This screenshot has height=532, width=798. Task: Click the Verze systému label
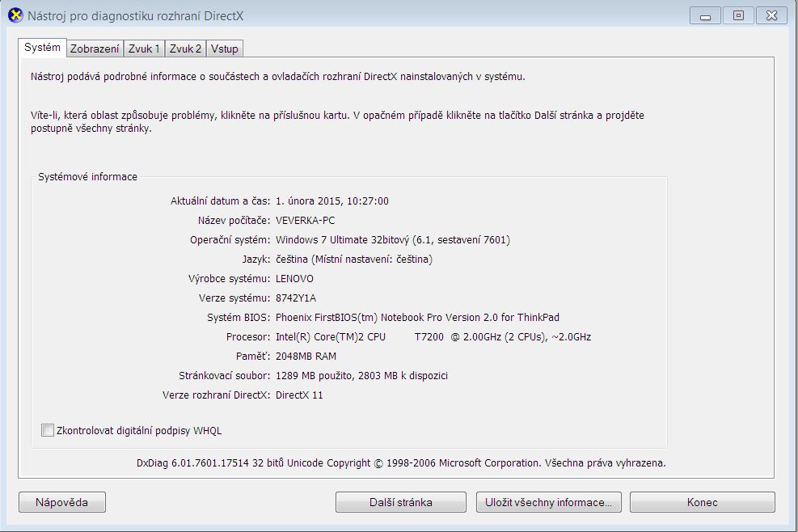[234, 298]
